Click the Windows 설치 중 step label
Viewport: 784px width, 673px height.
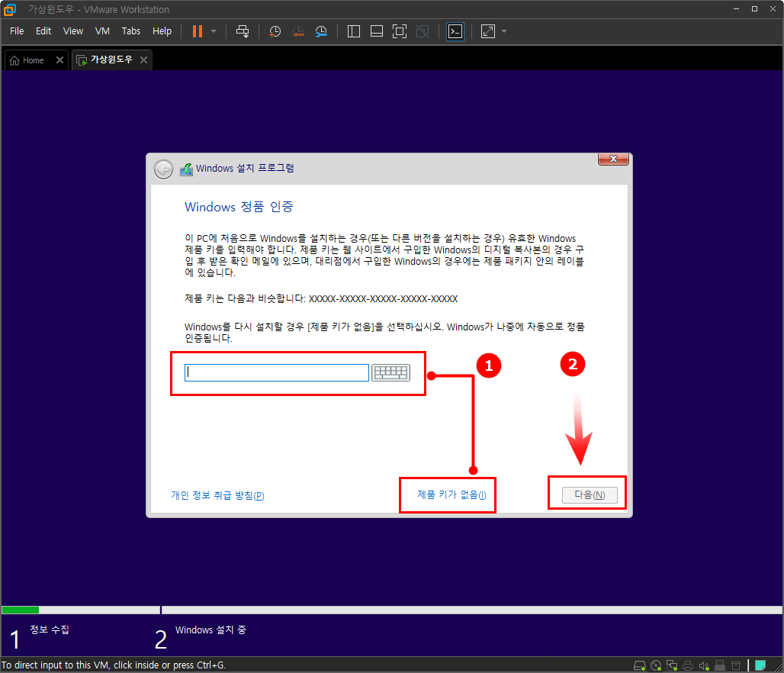pyautogui.click(x=210, y=630)
